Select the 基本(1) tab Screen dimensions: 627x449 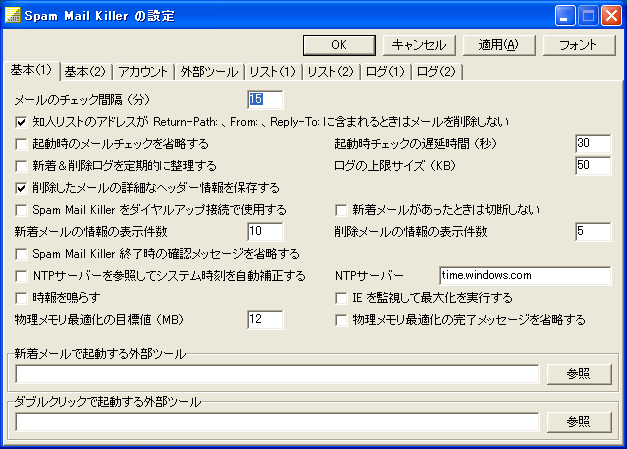tap(31, 70)
